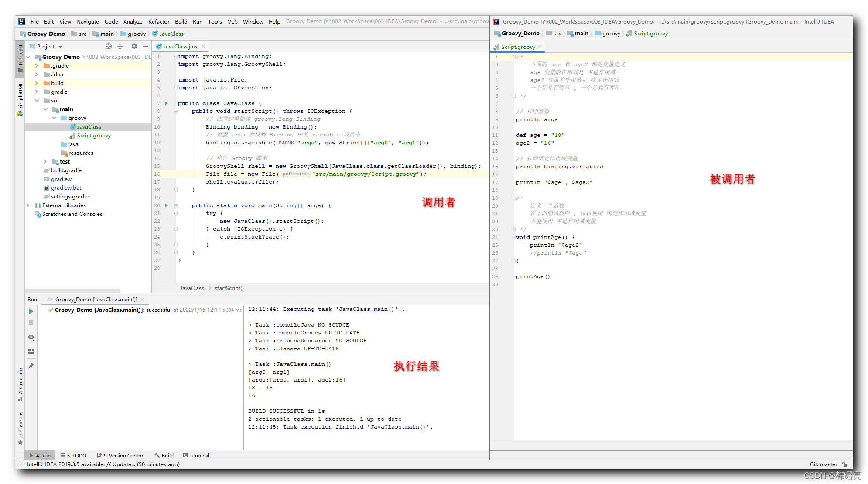Open the Build tool tab at bottom

click(x=164, y=456)
